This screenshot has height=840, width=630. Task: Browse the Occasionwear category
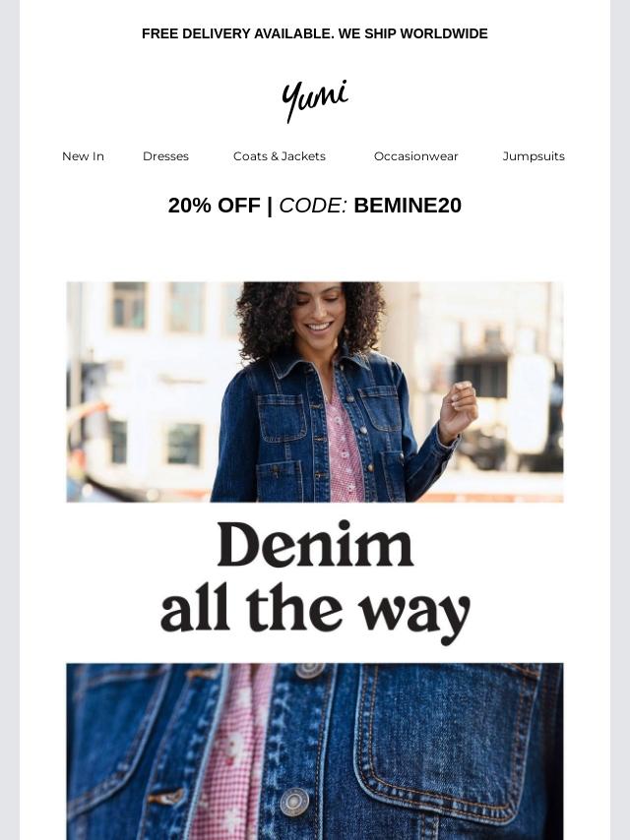[x=416, y=156]
